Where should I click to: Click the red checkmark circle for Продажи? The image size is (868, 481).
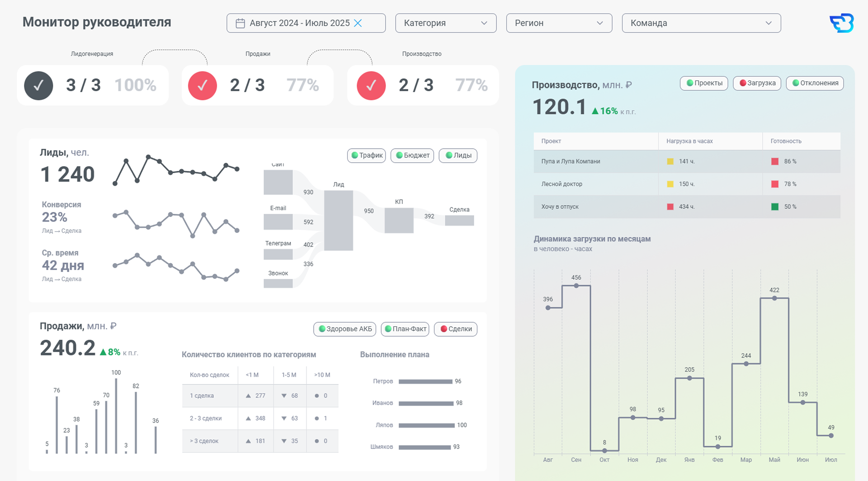click(203, 85)
